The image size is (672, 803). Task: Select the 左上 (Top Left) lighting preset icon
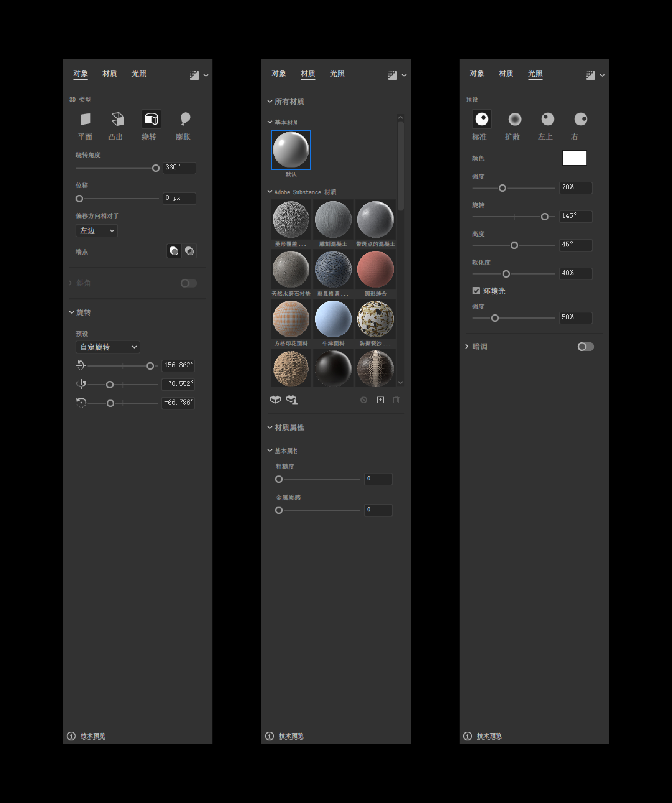[x=548, y=119]
